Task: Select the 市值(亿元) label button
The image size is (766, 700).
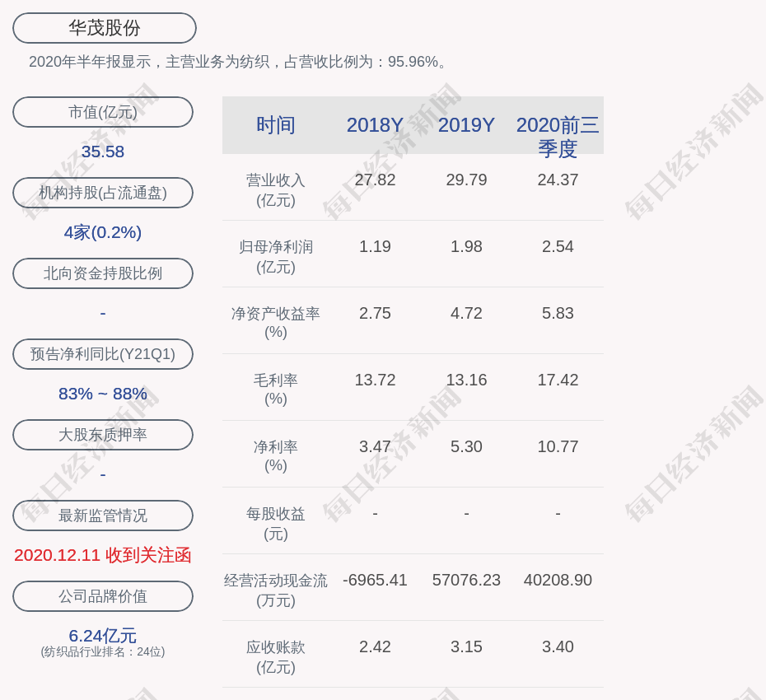Action: pyautogui.click(x=103, y=112)
